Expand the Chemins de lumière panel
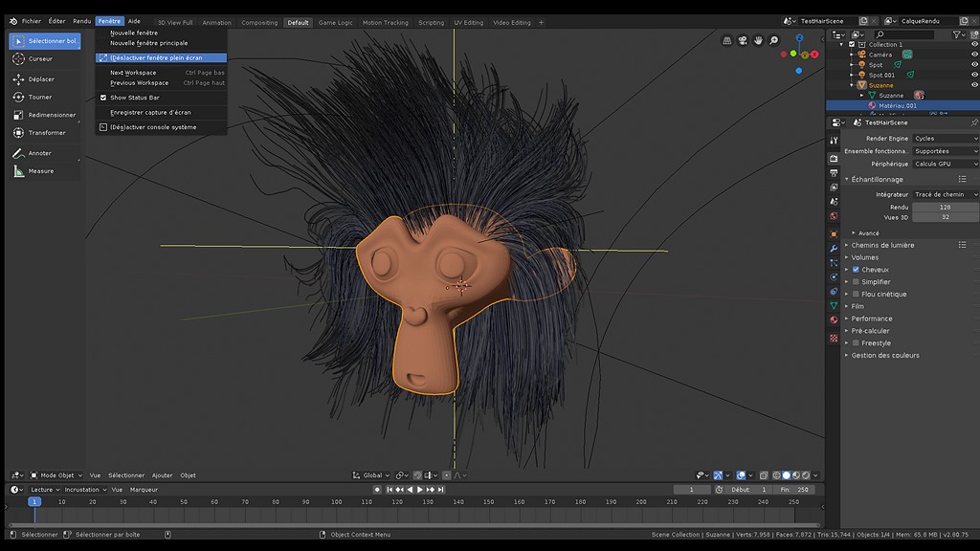980x551 pixels. tap(882, 245)
